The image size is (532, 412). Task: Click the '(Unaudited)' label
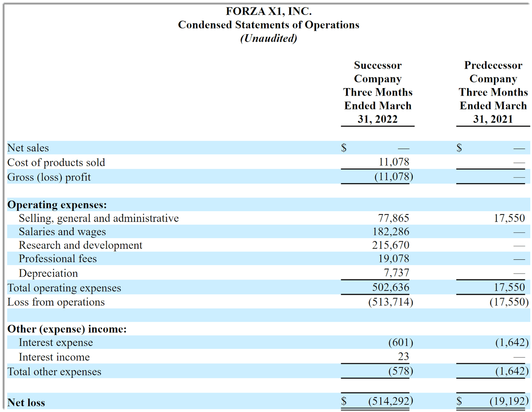(x=268, y=38)
